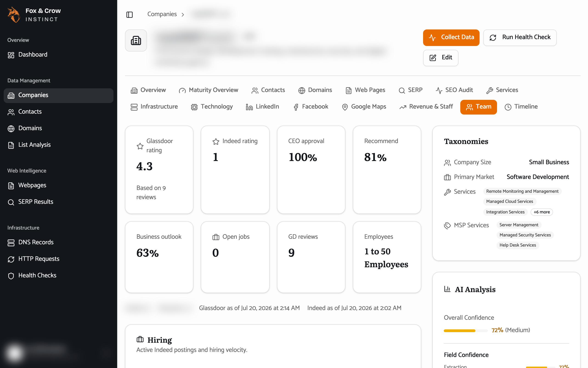Open Contacts in the sidebar
Screen dimensions: 588x368
tap(58, 112)
